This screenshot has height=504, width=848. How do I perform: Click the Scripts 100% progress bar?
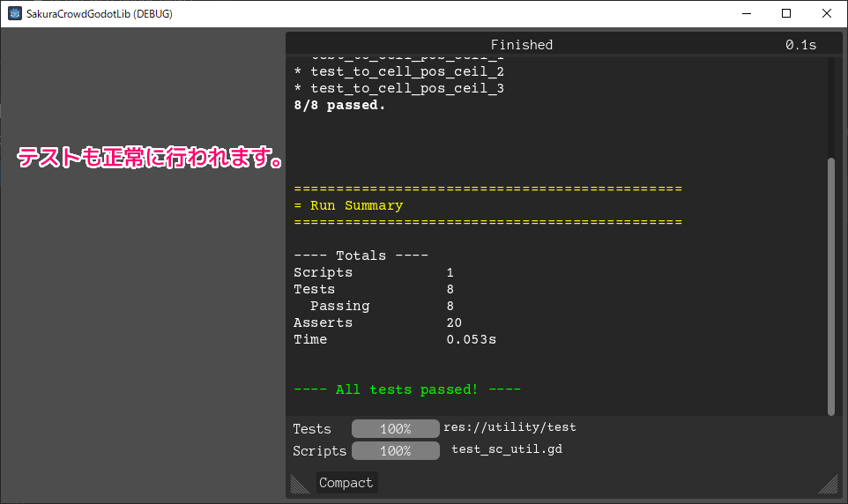tap(395, 450)
